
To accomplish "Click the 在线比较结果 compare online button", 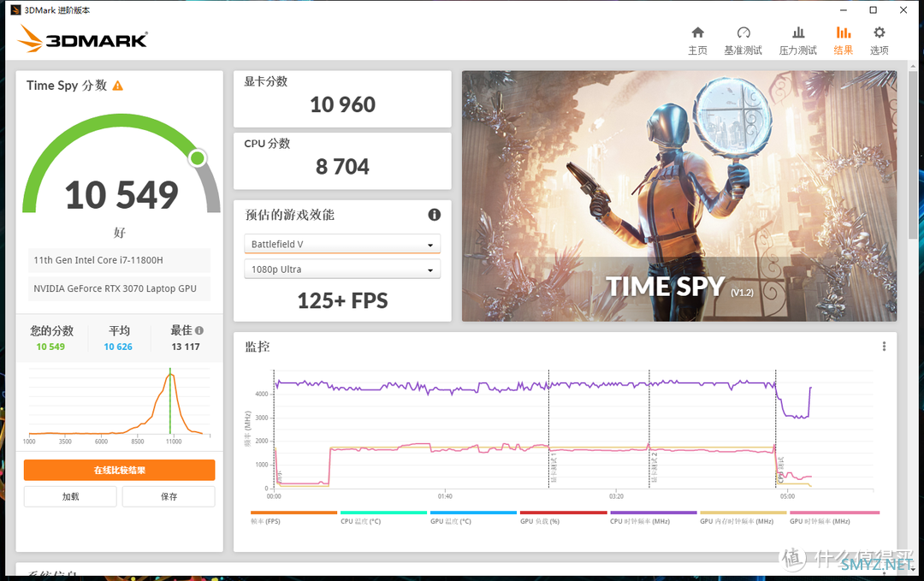I will coord(120,471).
